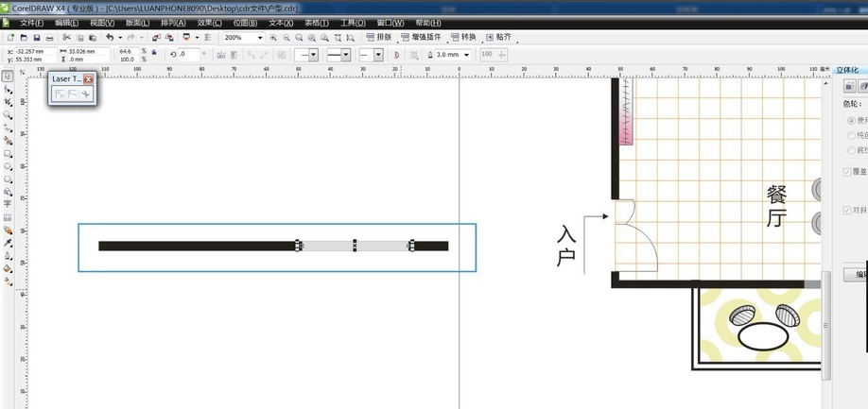The height and width of the screenshot is (409, 868).
Task: Select the Text tool in toolbox
Action: (8, 203)
